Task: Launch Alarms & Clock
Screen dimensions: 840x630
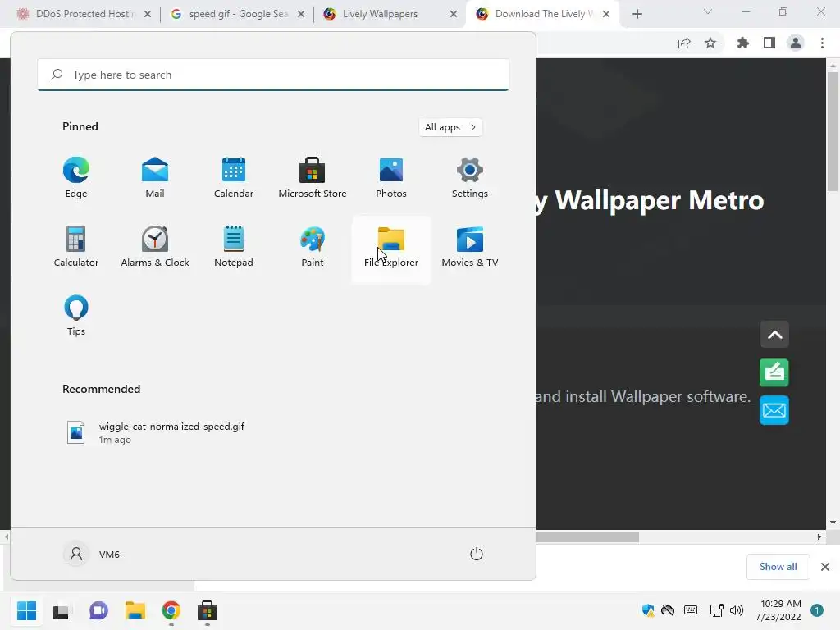Action: click(x=155, y=247)
